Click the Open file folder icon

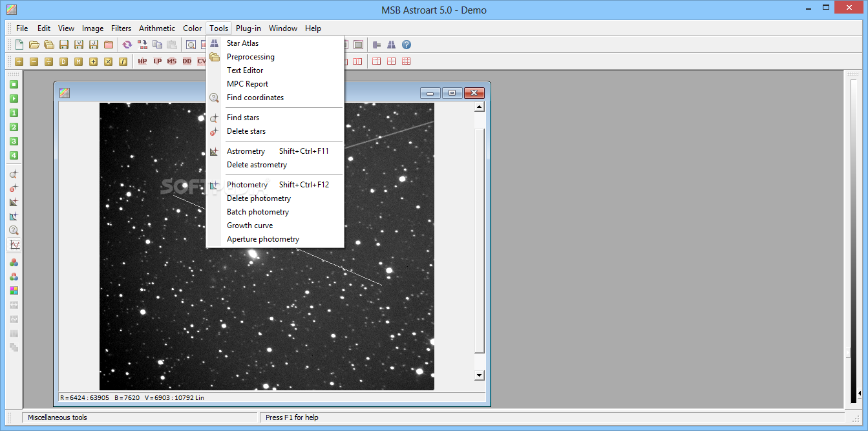(34, 45)
